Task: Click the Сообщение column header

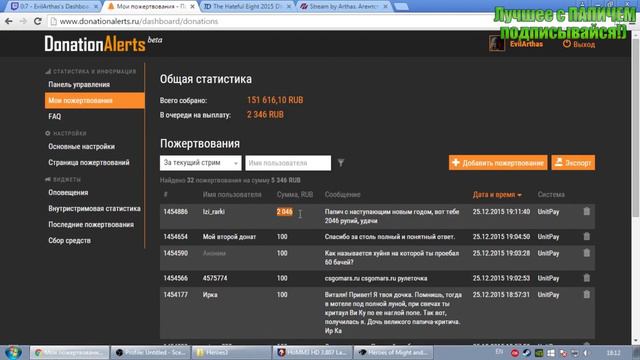Action: [342, 195]
